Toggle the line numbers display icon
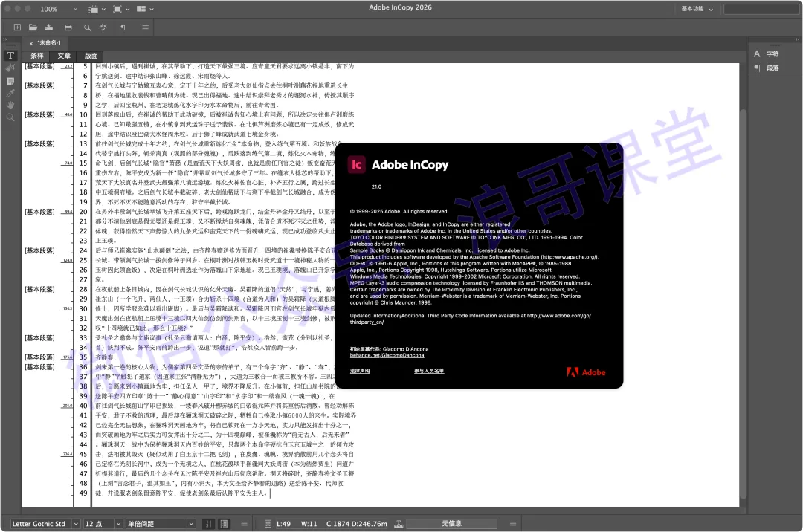The width and height of the screenshot is (803, 532). (x=208, y=524)
